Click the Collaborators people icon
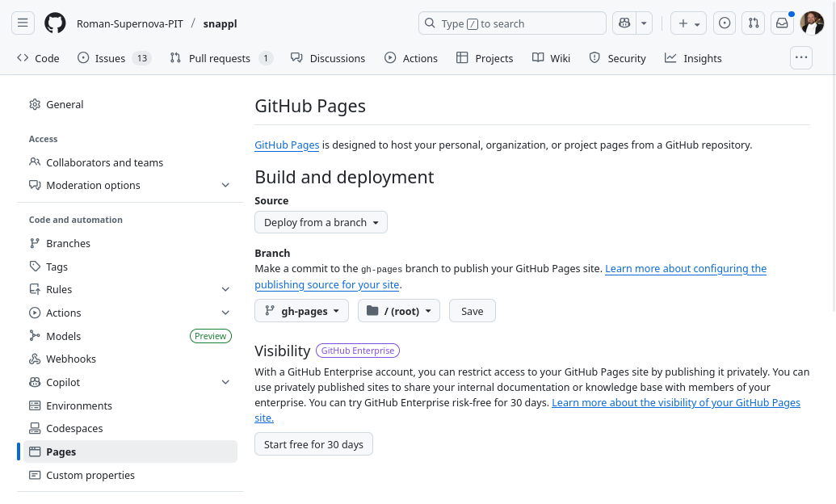Screen dimensions: 836x504 coord(35,162)
